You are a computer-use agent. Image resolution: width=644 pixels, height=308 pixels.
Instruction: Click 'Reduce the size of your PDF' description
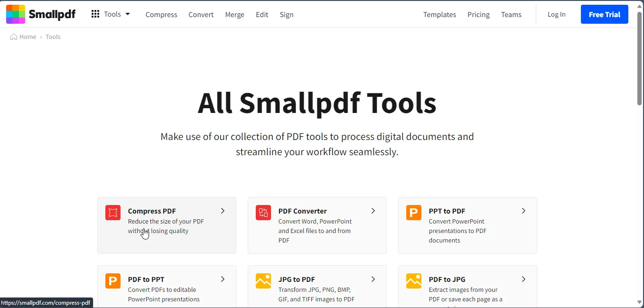166,226
